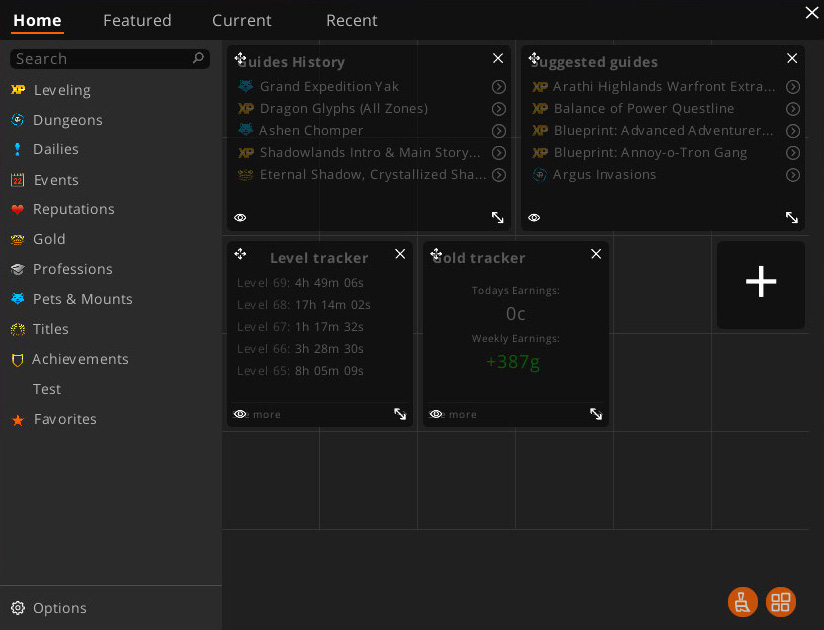Toggle visibility eye on Suggested guides

click(x=534, y=218)
